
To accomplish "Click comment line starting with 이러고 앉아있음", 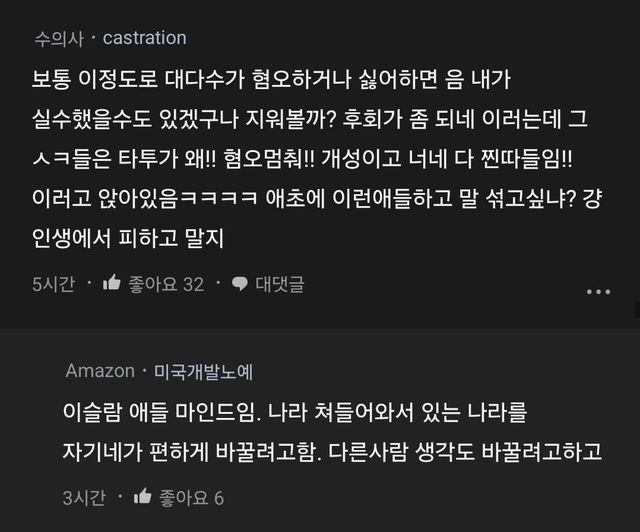I will [300, 199].
